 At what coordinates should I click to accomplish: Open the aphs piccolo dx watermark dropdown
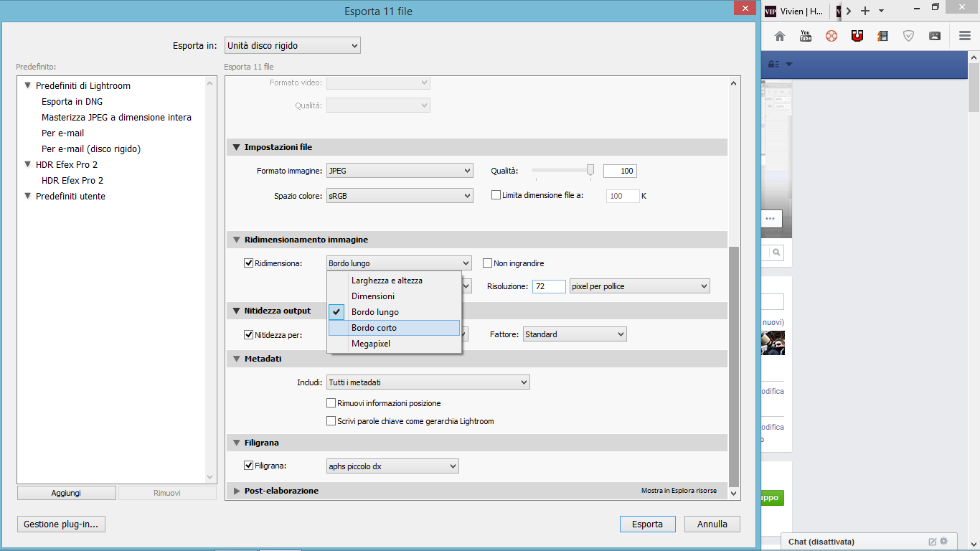392,466
